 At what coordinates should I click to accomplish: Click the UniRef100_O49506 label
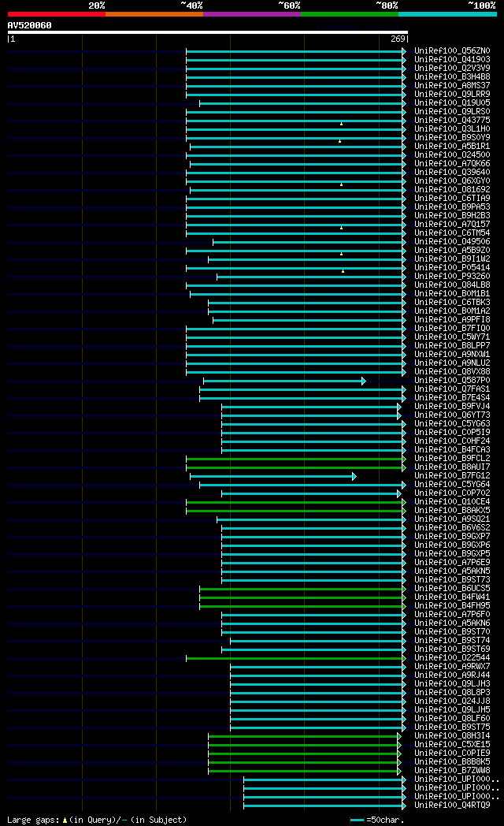pos(452,242)
